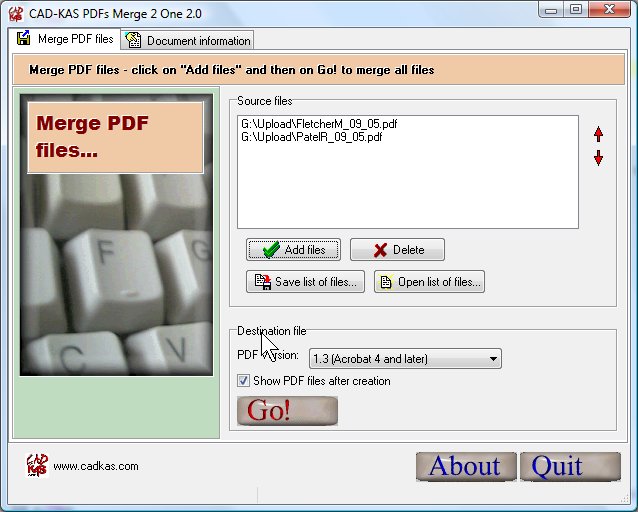Click the floppy disk icon on Save list
The width and height of the screenshot is (638, 512).
(263, 282)
